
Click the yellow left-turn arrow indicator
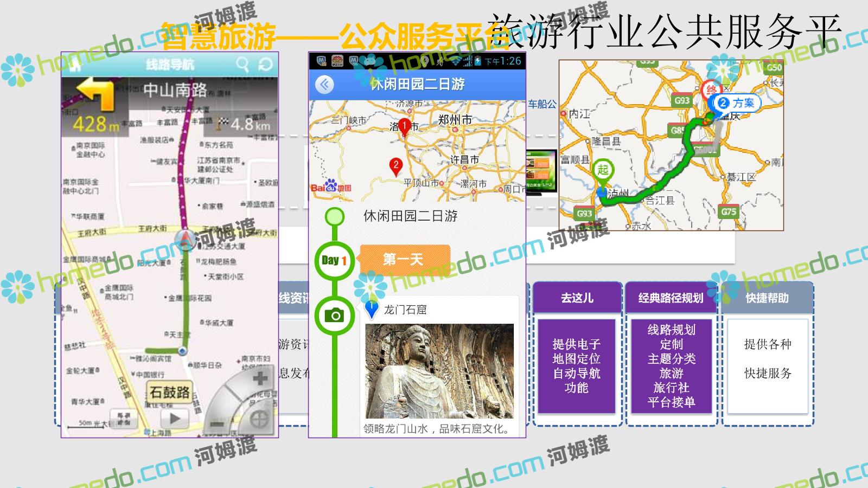point(95,95)
